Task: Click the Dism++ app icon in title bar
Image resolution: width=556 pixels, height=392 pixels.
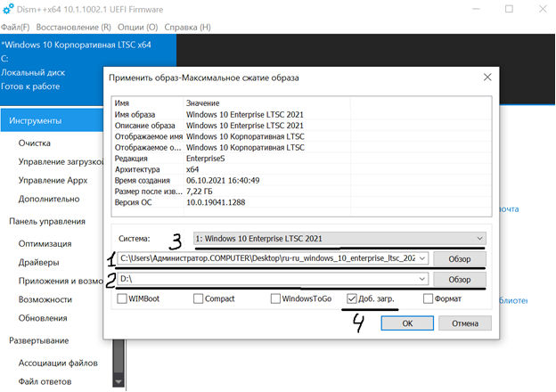Action: [7, 8]
